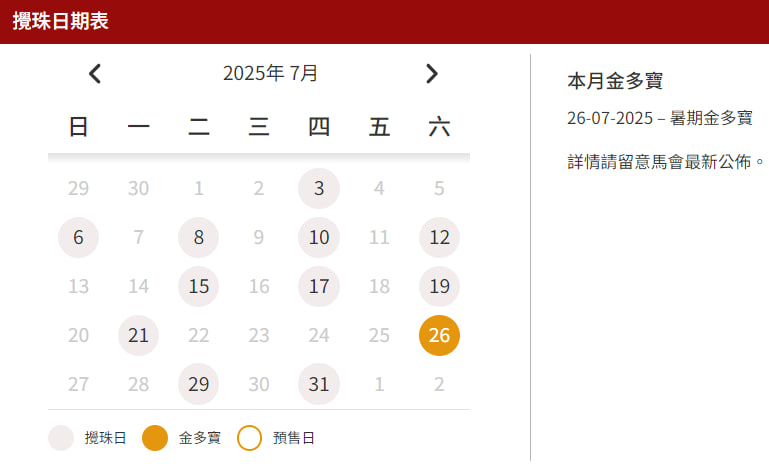Pick 29 July draw date
This screenshot has height=464, width=769.
199,385
